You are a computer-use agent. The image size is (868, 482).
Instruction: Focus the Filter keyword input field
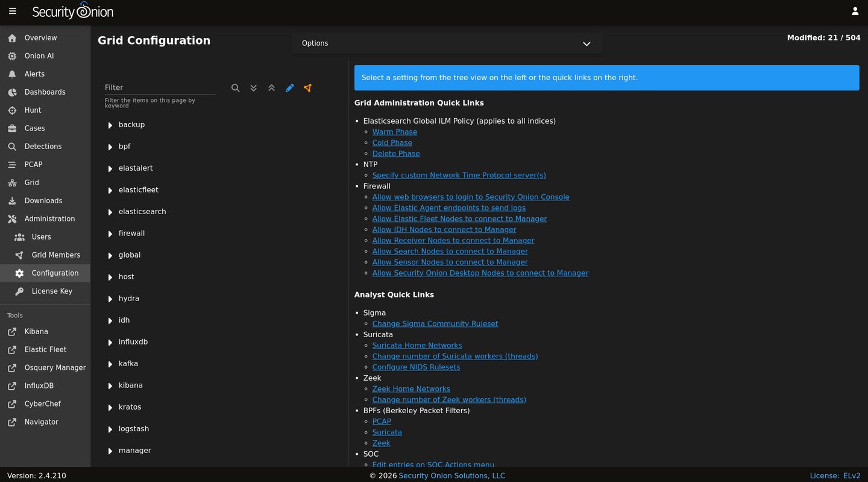point(160,87)
